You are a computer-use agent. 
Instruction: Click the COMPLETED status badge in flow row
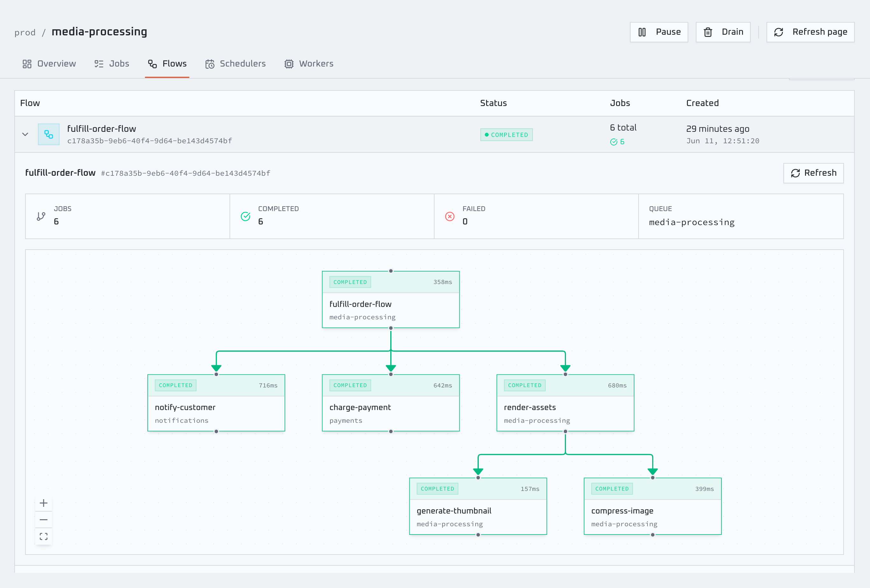click(x=506, y=135)
